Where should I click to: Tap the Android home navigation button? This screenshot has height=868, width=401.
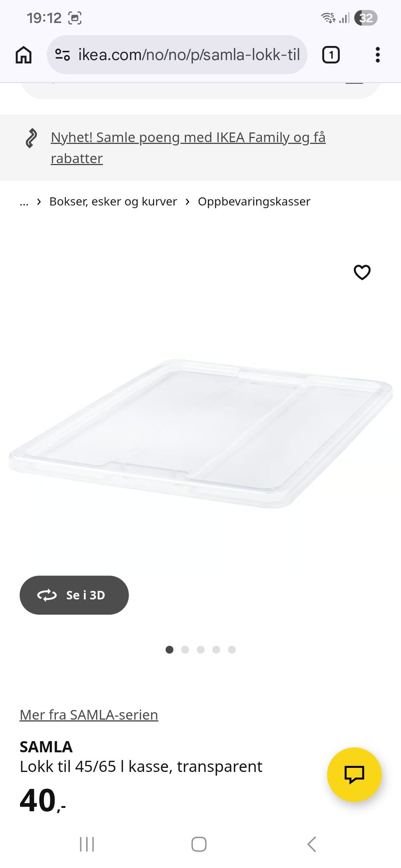(x=199, y=844)
